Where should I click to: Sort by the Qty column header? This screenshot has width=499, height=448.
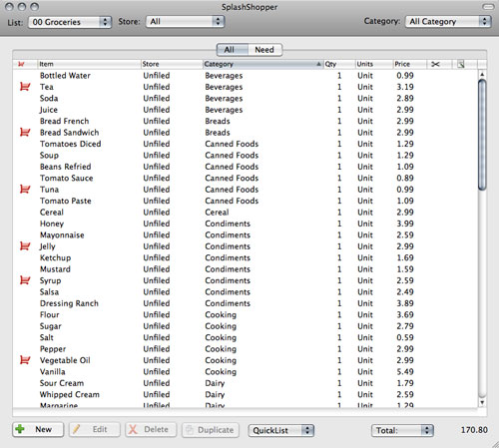tap(339, 64)
